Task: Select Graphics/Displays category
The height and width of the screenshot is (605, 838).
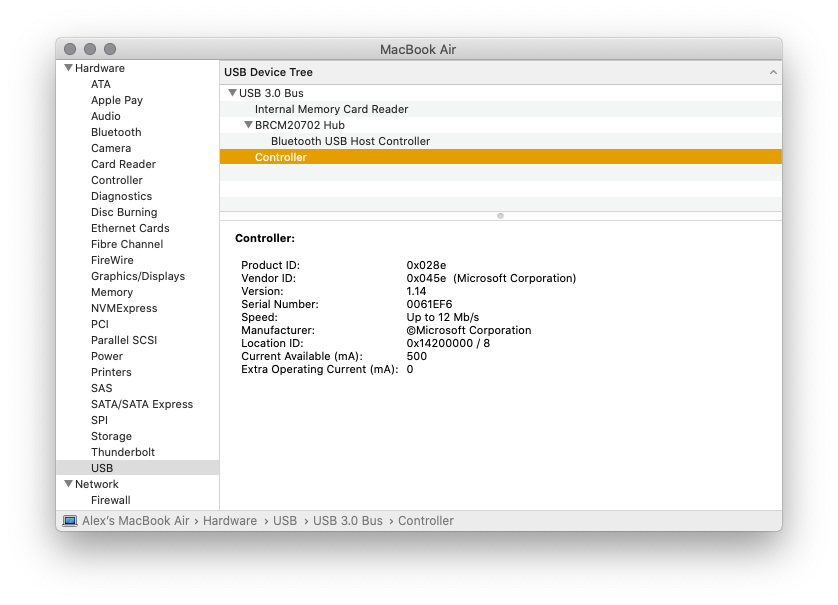Action: pyautogui.click(x=138, y=276)
